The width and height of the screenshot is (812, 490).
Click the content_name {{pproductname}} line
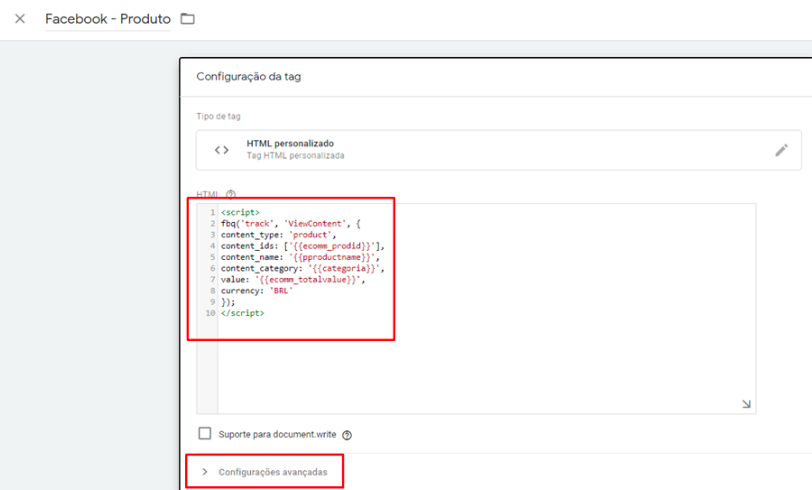[300, 257]
